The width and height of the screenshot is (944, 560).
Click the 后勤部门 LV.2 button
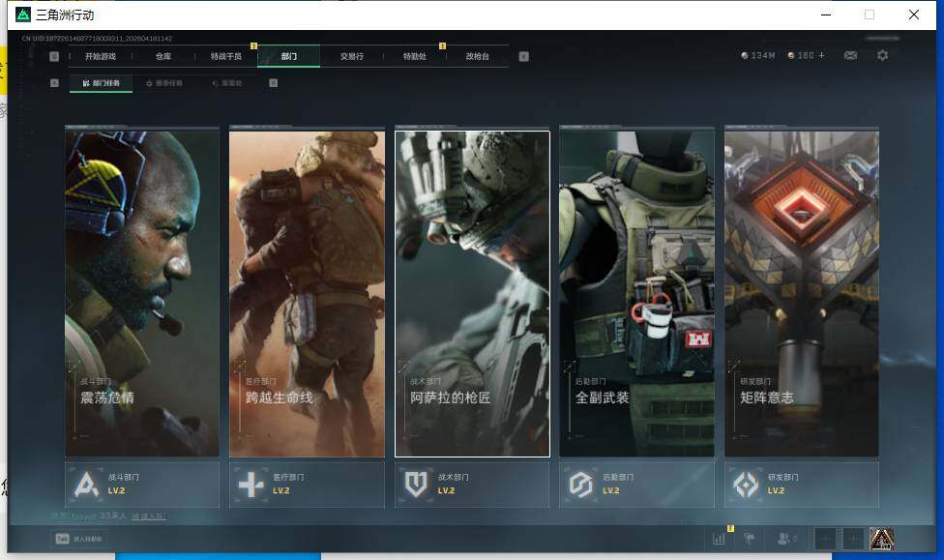pyautogui.click(x=637, y=485)
